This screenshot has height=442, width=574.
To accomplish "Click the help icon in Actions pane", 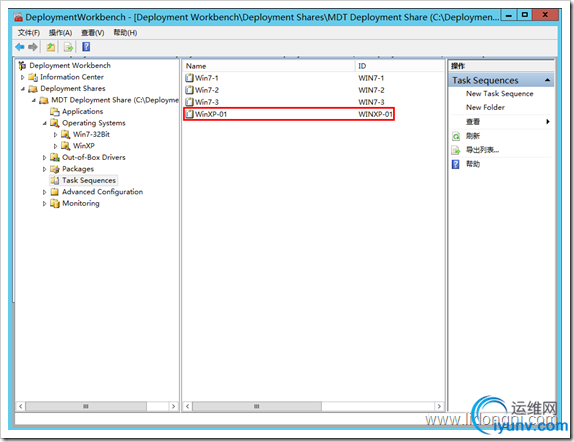I will click(456, 164).
